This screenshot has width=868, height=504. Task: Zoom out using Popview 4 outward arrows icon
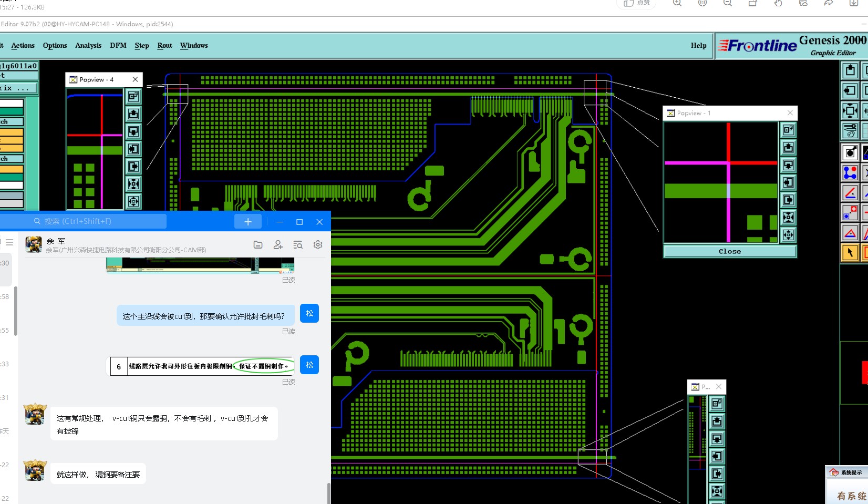click(x=133, y=201)
